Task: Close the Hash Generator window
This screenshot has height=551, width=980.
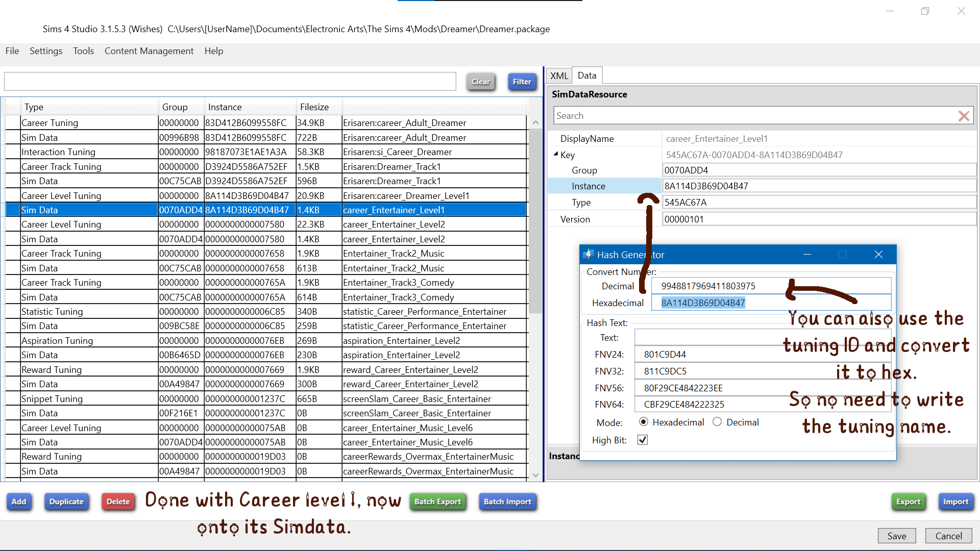Action: pyautogui.click(x=878, y=254)
